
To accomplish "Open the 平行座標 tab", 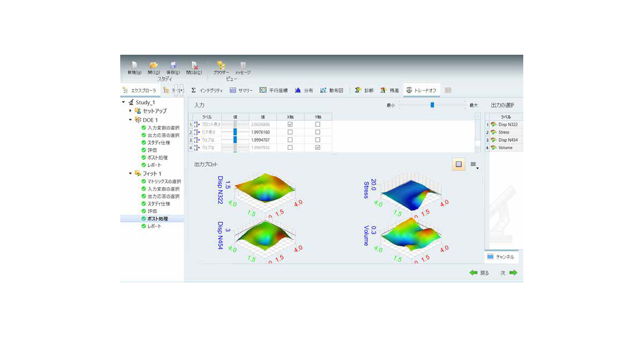I will 274,90.
